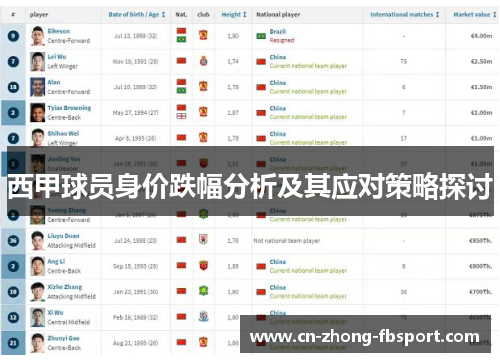
Task: Open the China link in Alan's row
Action: point(278,83)
